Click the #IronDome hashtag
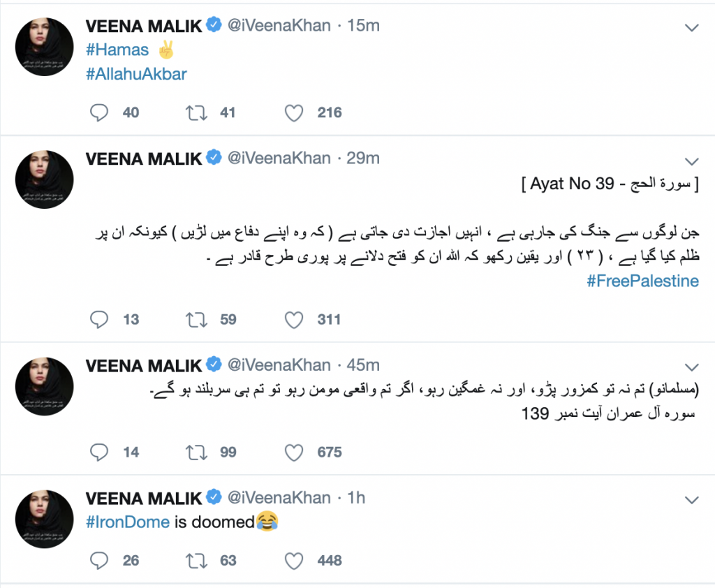 pyautogui.click(x=128, y=522)
